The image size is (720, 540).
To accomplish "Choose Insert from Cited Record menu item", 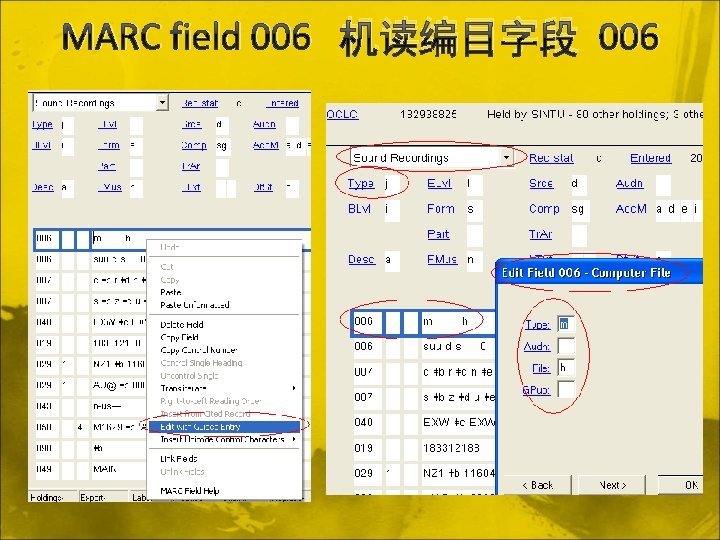I will pyautogui.click(x=224, y=414).
